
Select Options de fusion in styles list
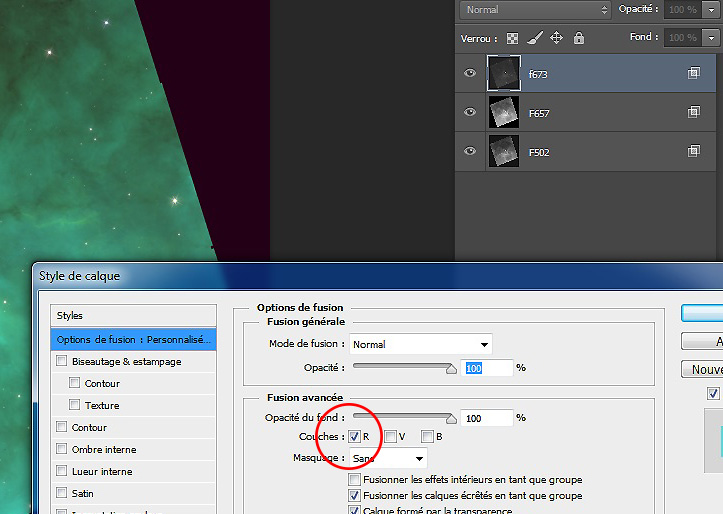click(x=133, y=339)
